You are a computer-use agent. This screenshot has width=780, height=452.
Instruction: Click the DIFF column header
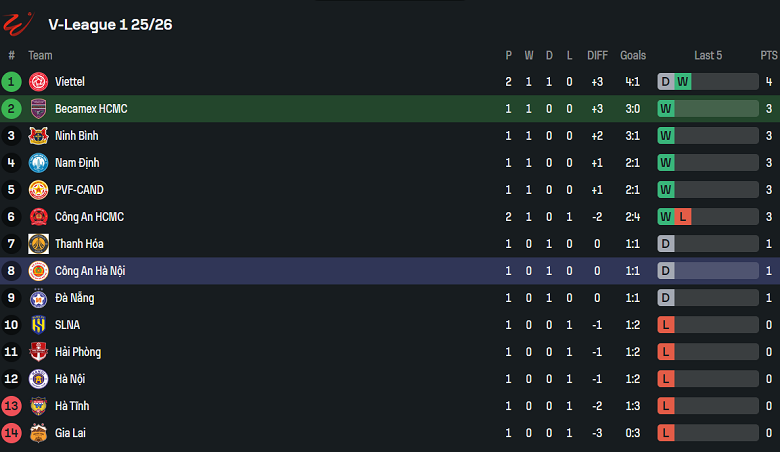[x=597, y=56]
